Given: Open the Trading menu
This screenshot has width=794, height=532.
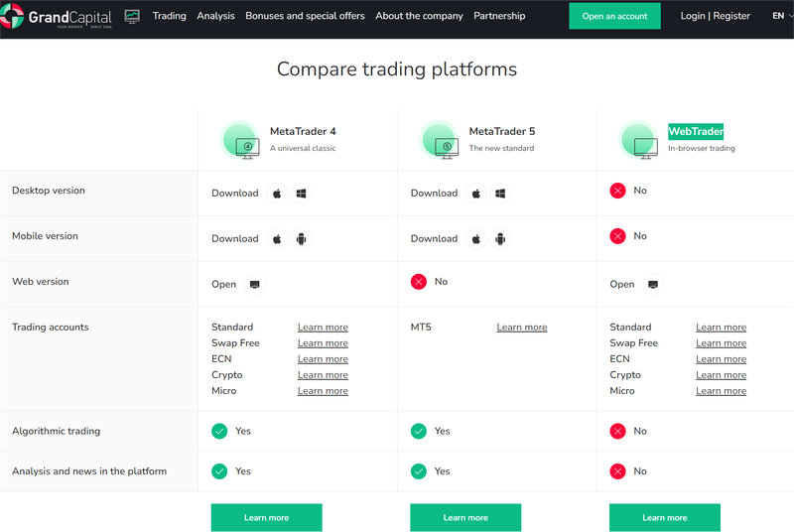Looking at the screenshot, I should point(169,16).
